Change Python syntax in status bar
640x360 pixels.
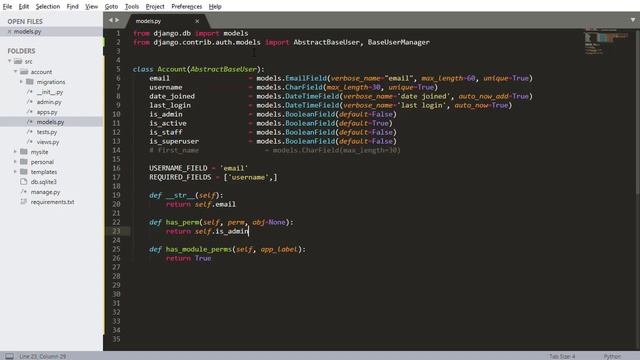click(612, 356)
